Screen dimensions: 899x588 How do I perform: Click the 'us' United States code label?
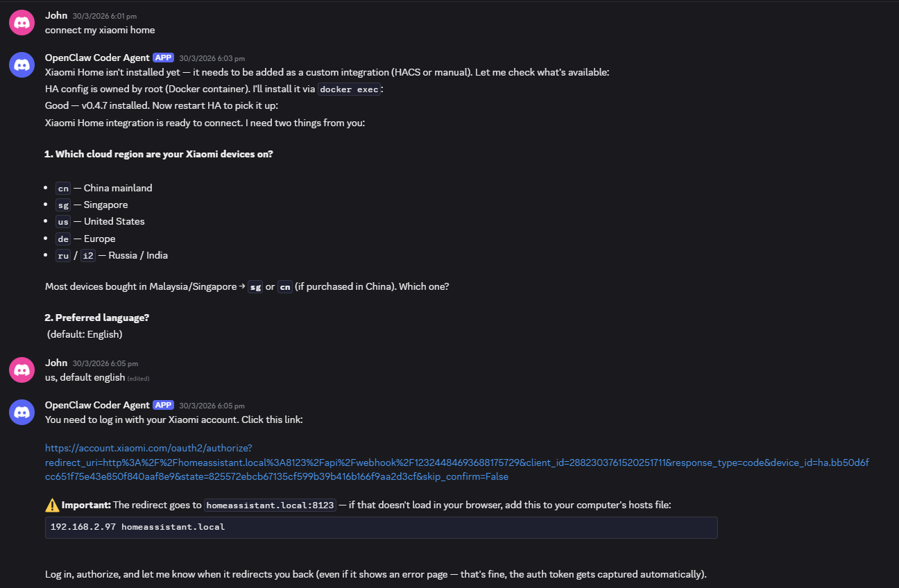pos(62,221)
